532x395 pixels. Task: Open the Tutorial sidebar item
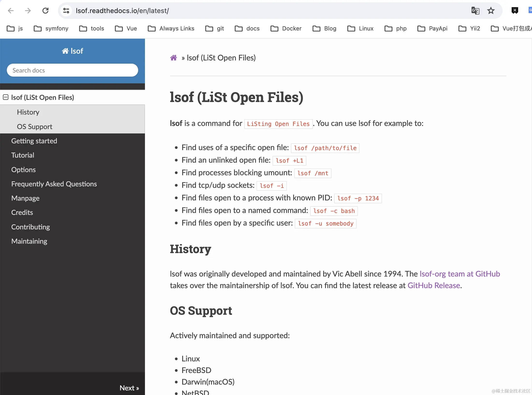(23, 155)
